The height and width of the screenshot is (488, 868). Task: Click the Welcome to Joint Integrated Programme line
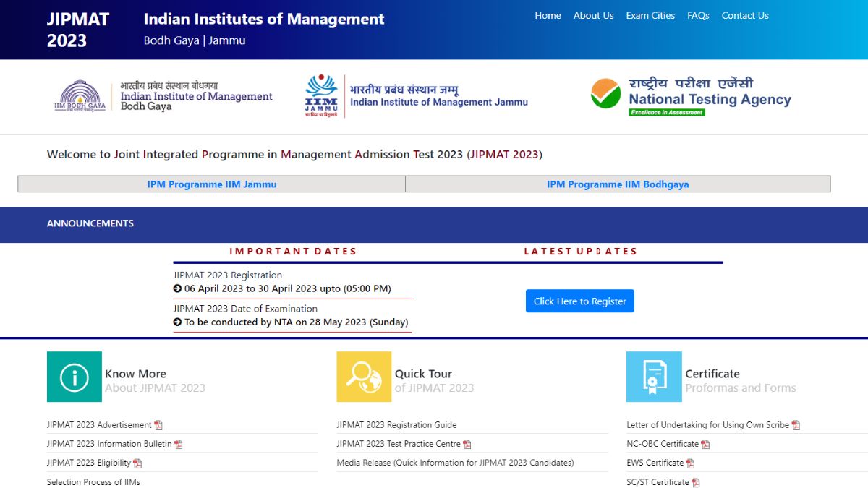[x=294, y=155]
